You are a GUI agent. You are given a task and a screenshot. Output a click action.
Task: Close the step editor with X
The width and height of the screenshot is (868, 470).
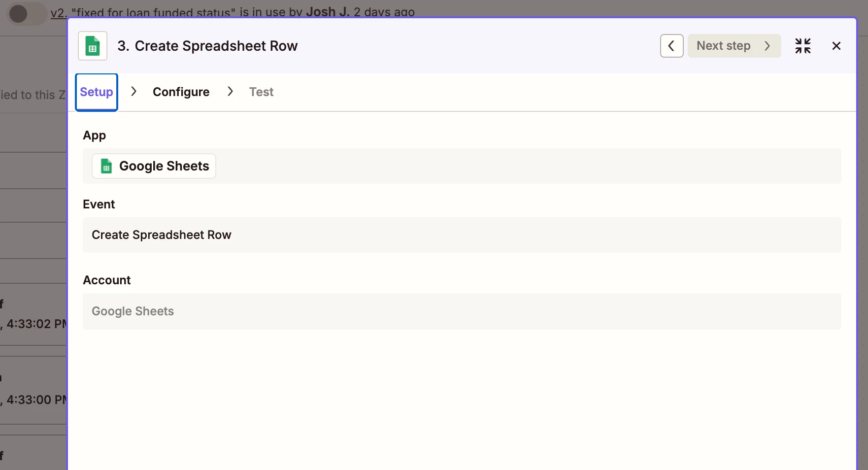click(836, 46)
